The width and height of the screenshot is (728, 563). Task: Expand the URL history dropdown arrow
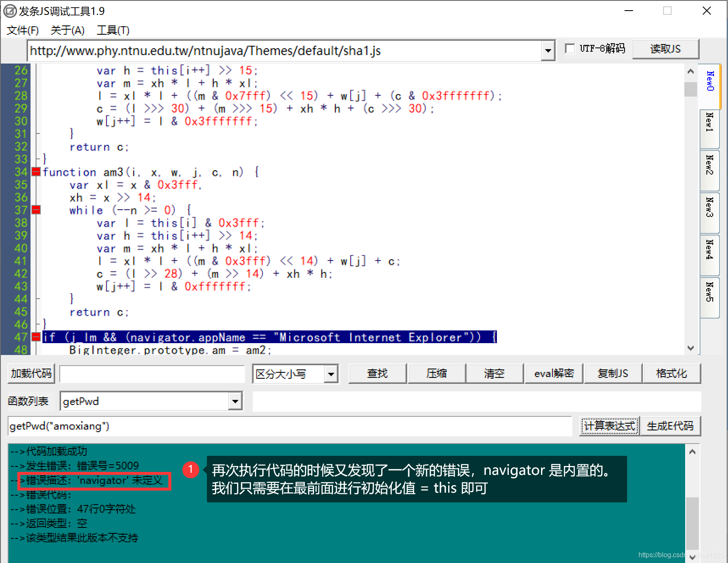(548, 51)
